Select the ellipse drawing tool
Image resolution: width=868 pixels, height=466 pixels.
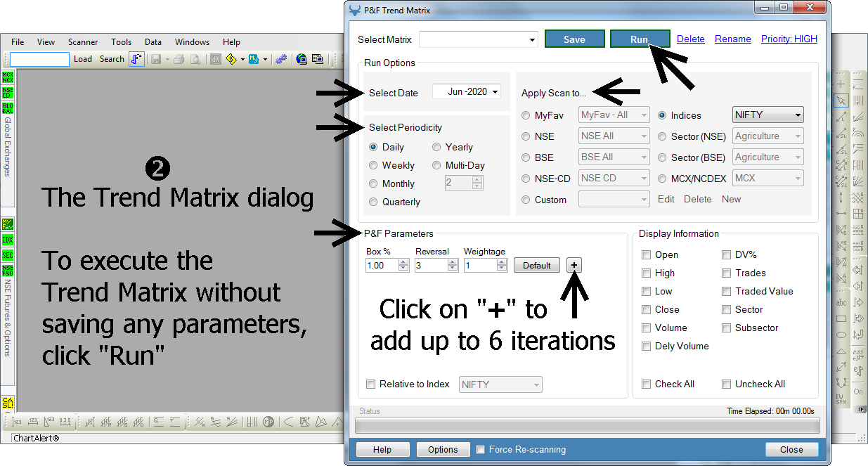841,335
